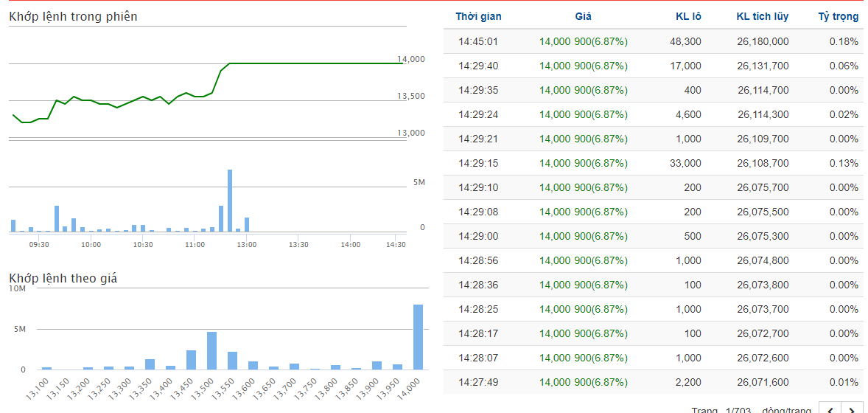Screen dimensions: 868x413
Task: Click the "Khớp lệnh trong phiên" heading
Action: 73,16
